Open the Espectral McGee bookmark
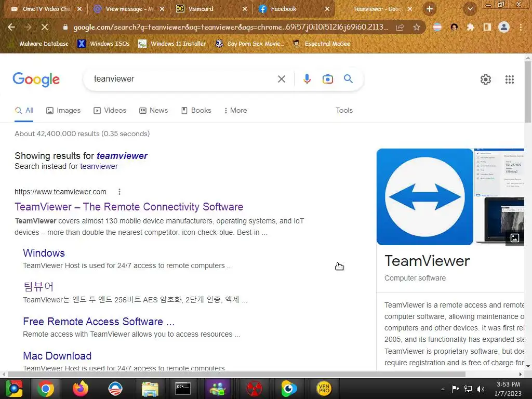The image size is (532, 399). 322,44
